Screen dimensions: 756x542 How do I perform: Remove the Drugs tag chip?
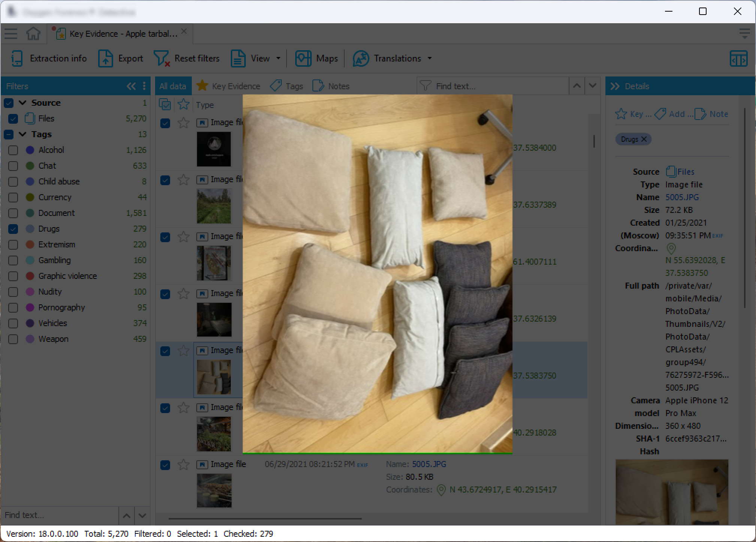click(x=644, y=139)
